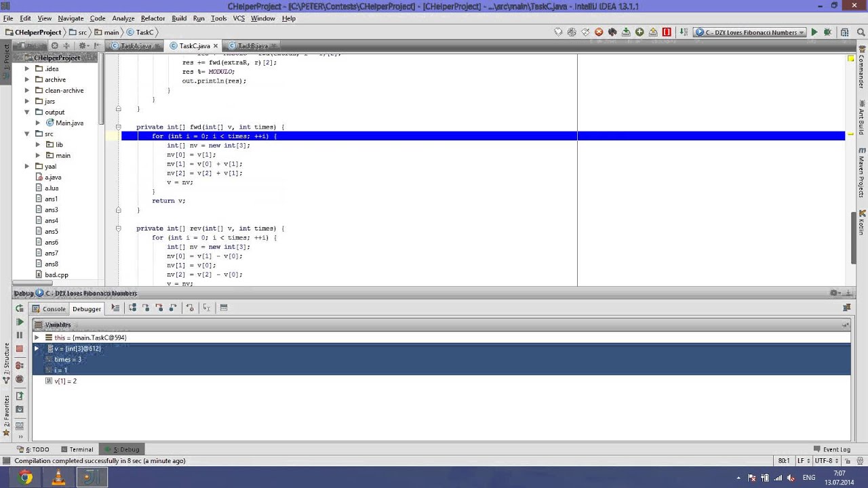Image resolution: width=868 pixels, height=488 pixels.
Task: Open the Refactor menu
Action: pos(153,18)
